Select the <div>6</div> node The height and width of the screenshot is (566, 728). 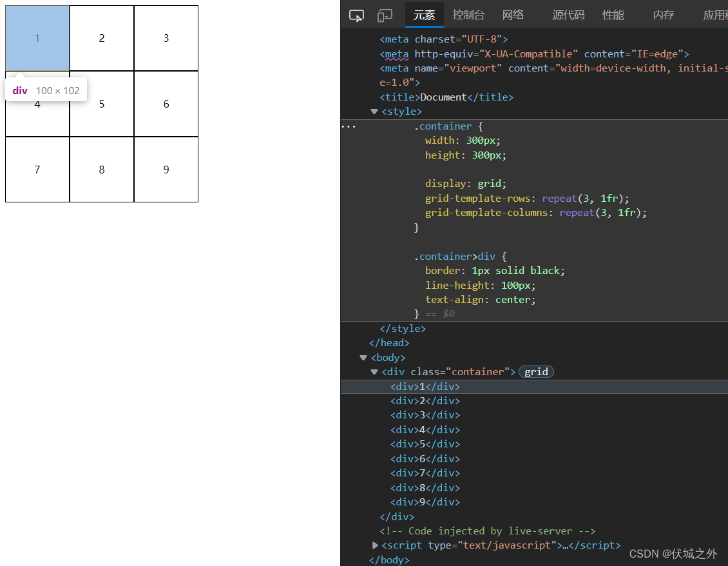coord(425,459)
